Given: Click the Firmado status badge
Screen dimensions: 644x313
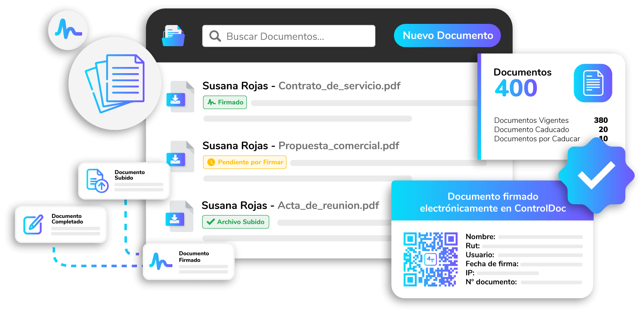Looking at the screenshot, I should coord(225,102).
